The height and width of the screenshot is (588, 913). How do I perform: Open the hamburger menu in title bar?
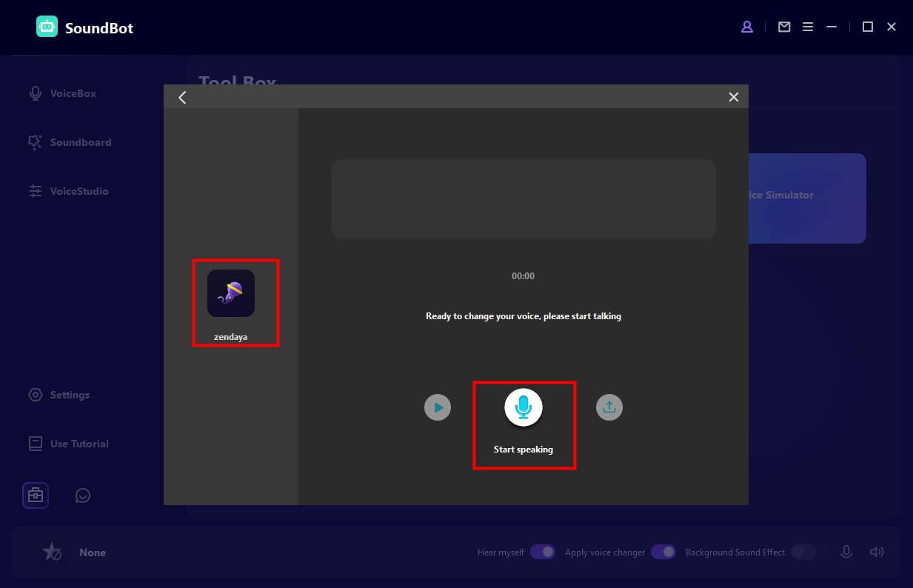808,27
